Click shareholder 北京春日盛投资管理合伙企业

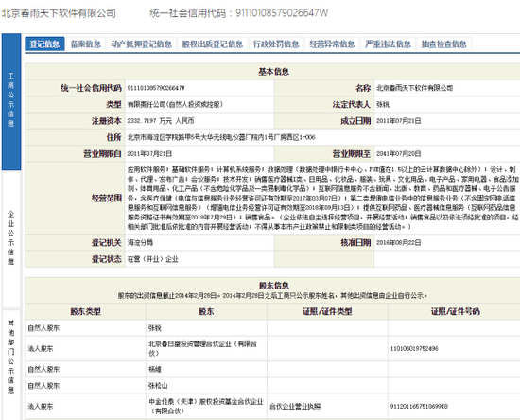point(202,348)
